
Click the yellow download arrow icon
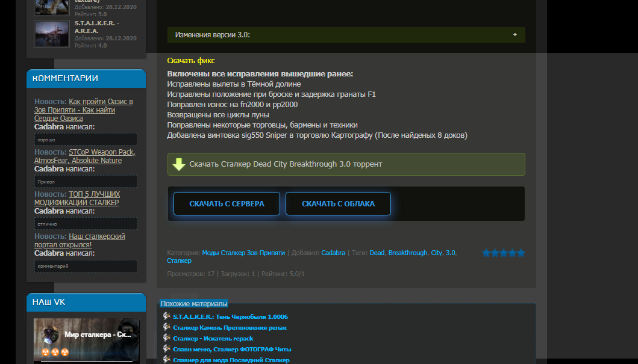click(x=178, y=164)
